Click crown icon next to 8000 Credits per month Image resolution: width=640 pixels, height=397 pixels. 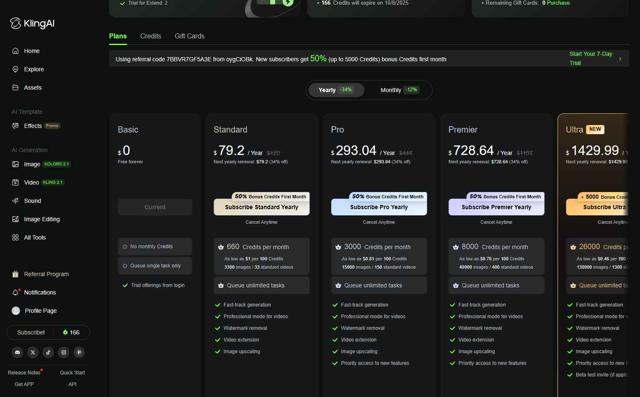click(456, 247)
